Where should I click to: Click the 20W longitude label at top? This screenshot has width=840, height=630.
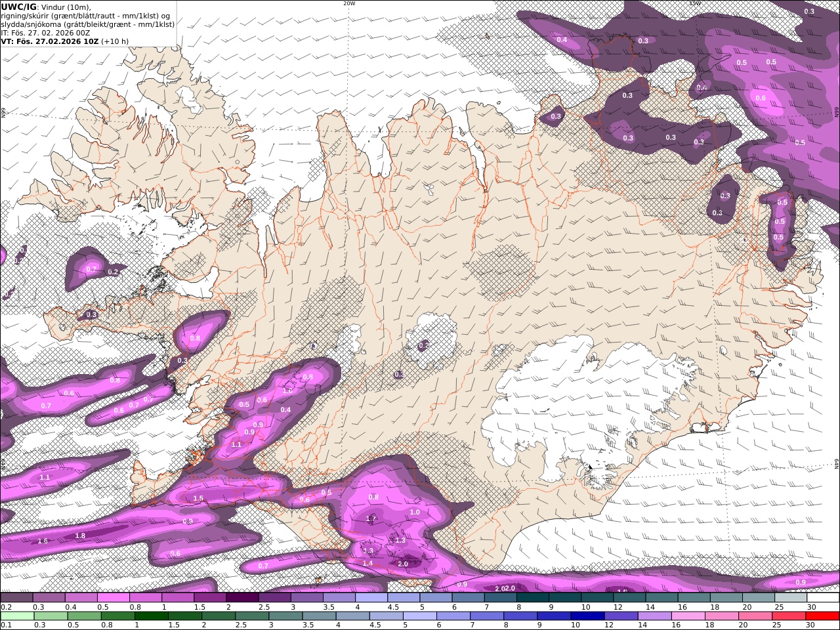349,3
